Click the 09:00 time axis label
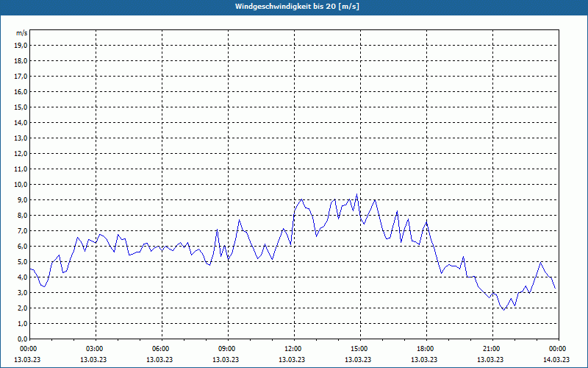 (228, 349)
